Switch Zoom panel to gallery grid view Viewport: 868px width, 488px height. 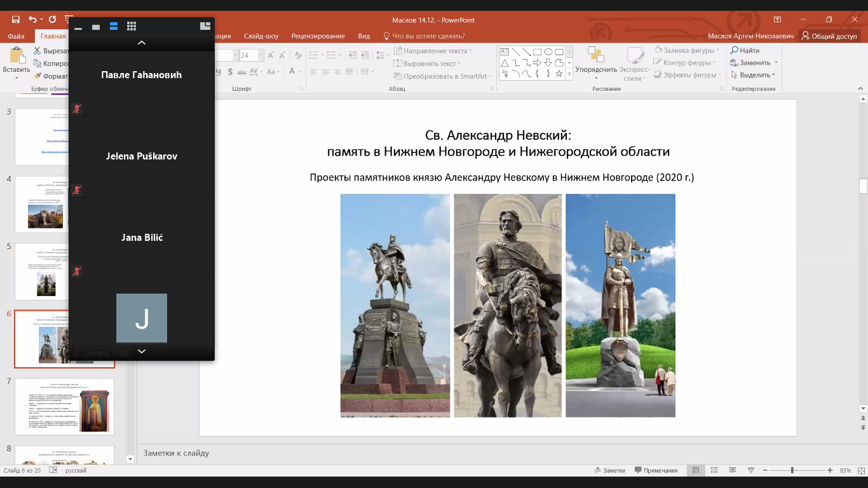[x=132, y=26]
